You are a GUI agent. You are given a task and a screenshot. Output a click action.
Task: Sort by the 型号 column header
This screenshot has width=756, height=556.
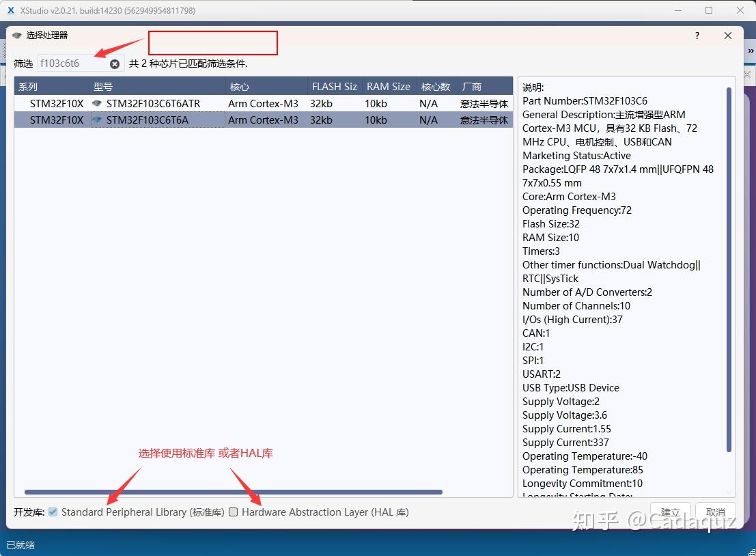[x=158, y=87]
